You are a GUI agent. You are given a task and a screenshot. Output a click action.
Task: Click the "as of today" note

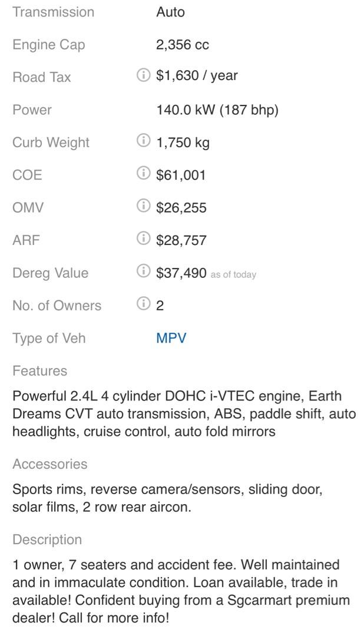(233, 274)
